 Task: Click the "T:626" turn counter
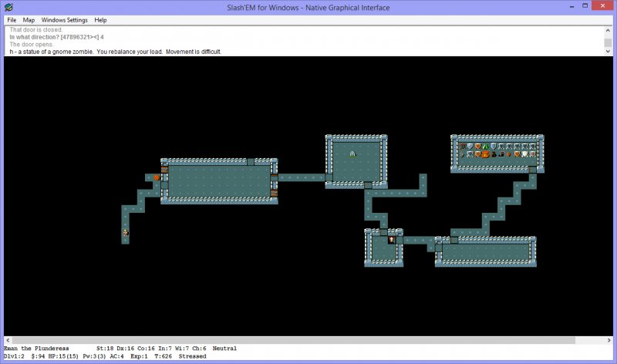coord(163,356)
